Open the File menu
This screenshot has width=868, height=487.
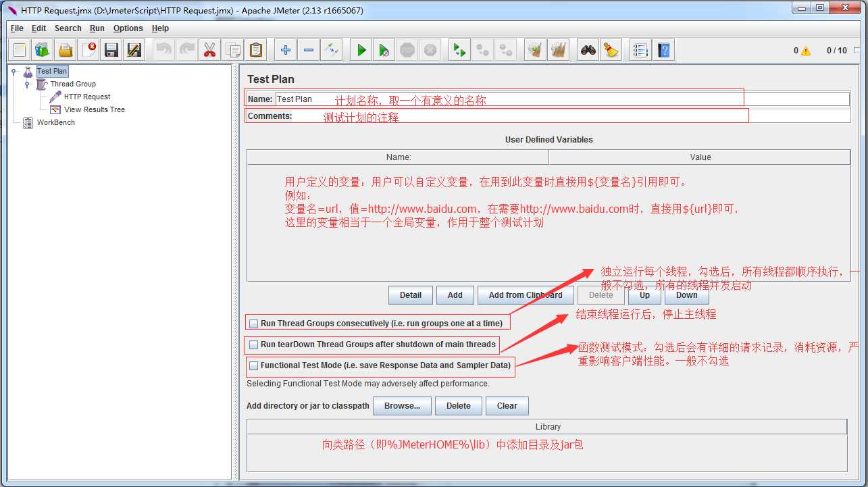(17, 28)
